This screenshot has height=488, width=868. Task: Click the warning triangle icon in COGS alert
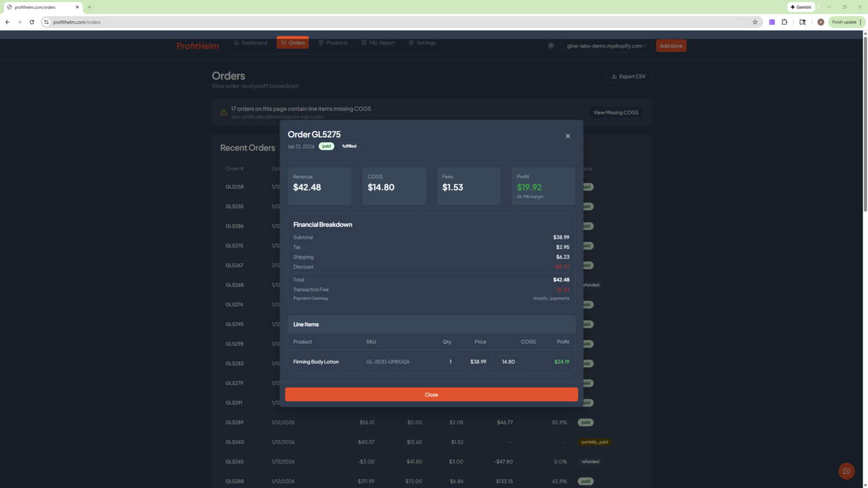tap(224, 112)
